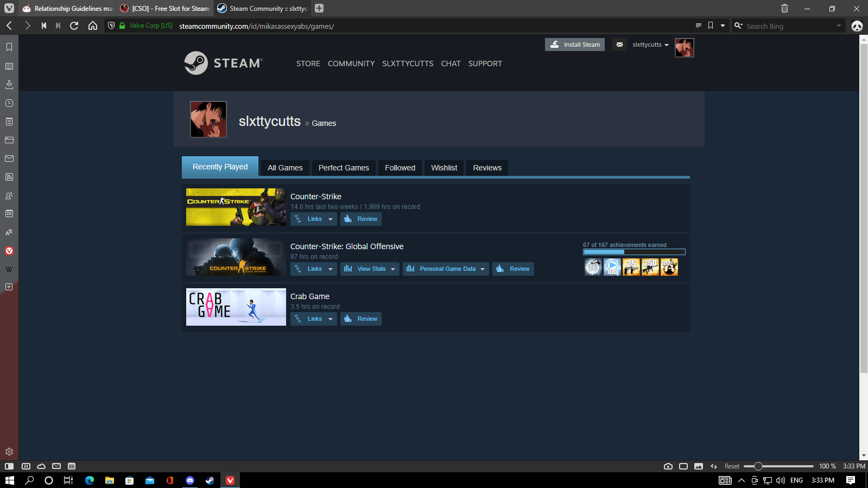Screen dimensions: 868x488
Task: Open Vivaldi settings gear icon
Action: [9, 452]
